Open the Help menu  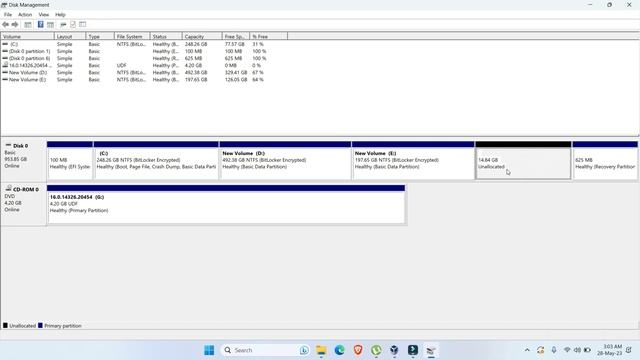(60, 15)
